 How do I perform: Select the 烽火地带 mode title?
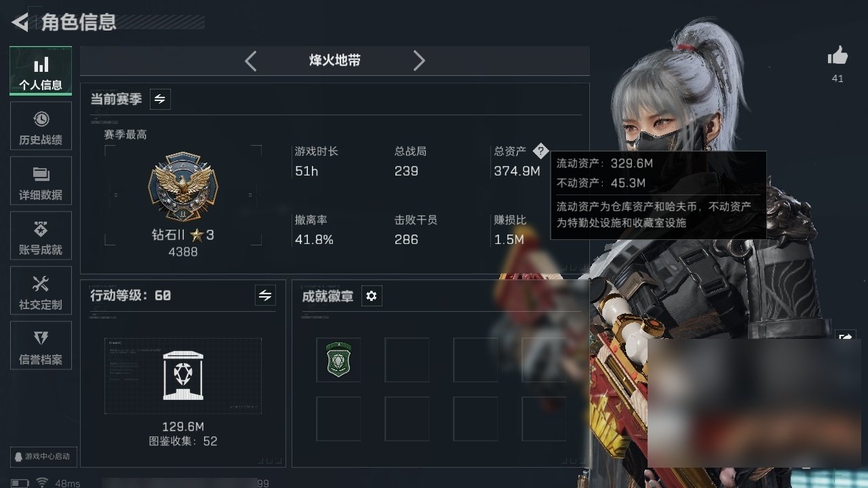click(x=335, y=61)
